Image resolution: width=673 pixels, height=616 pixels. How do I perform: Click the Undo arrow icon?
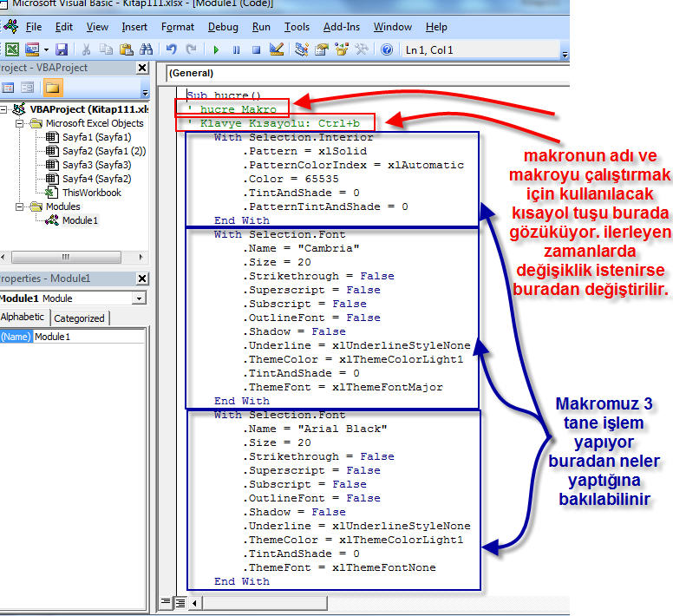[x=172, y=50]
